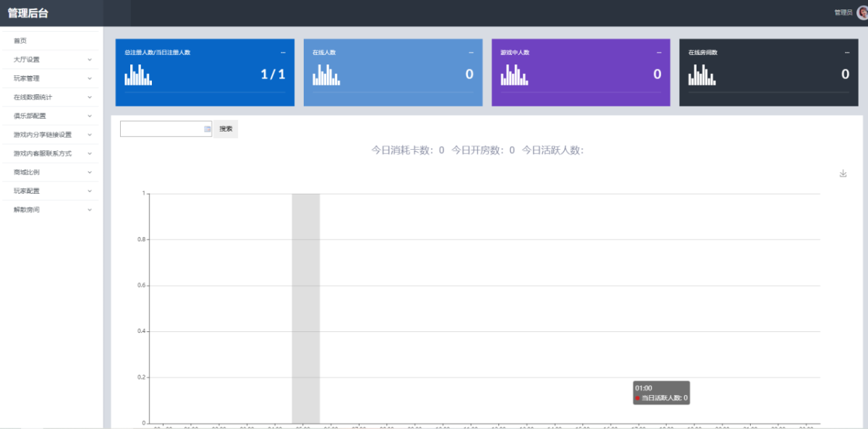Click the 搜索 button

pyautogui.click(x=226, y=129)
